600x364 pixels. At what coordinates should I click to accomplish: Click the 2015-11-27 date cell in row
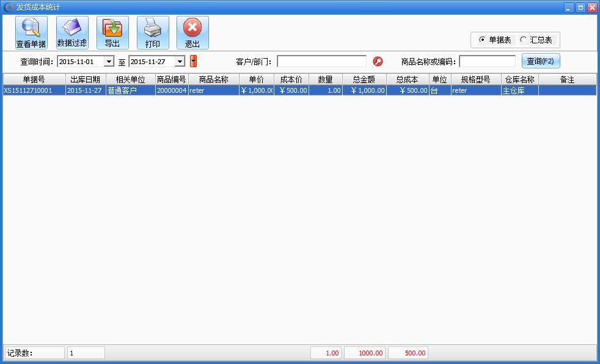click(86, 90)
